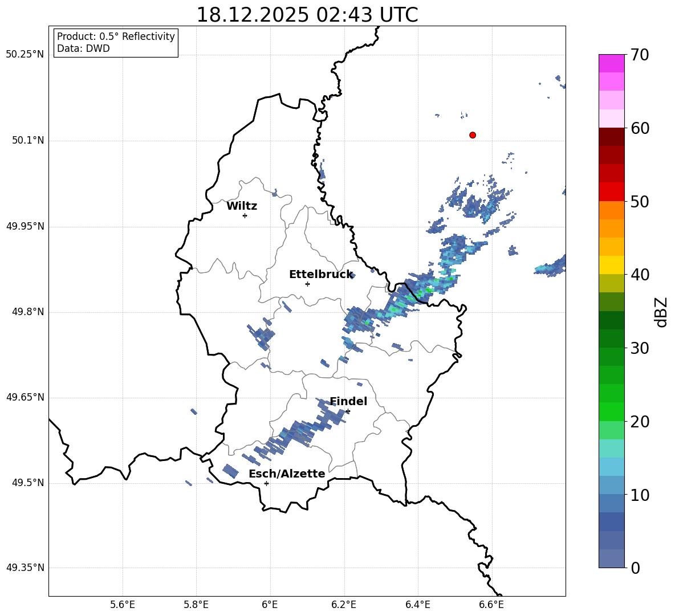
Task: Click the 6.4°E longitude label
Action: (417, 605)
